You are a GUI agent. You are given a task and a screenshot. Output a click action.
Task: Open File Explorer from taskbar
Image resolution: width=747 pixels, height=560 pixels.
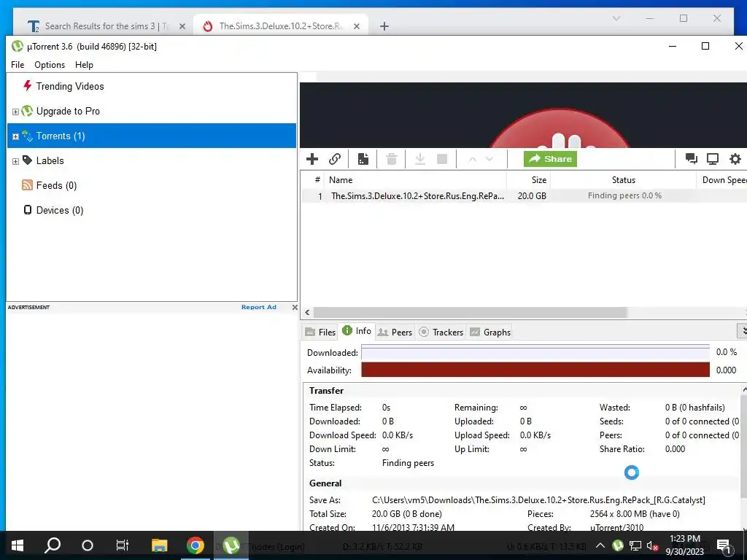pos(159,545)
